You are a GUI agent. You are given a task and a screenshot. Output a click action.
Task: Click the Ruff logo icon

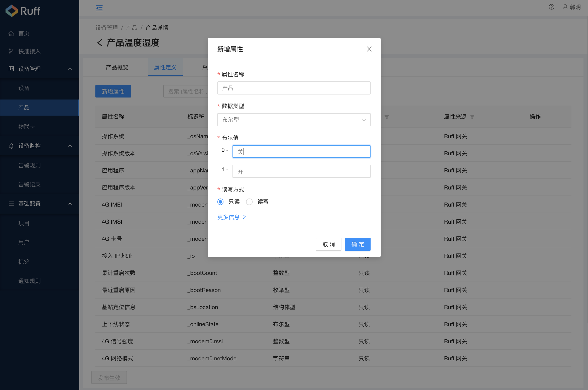coord(12,11)
